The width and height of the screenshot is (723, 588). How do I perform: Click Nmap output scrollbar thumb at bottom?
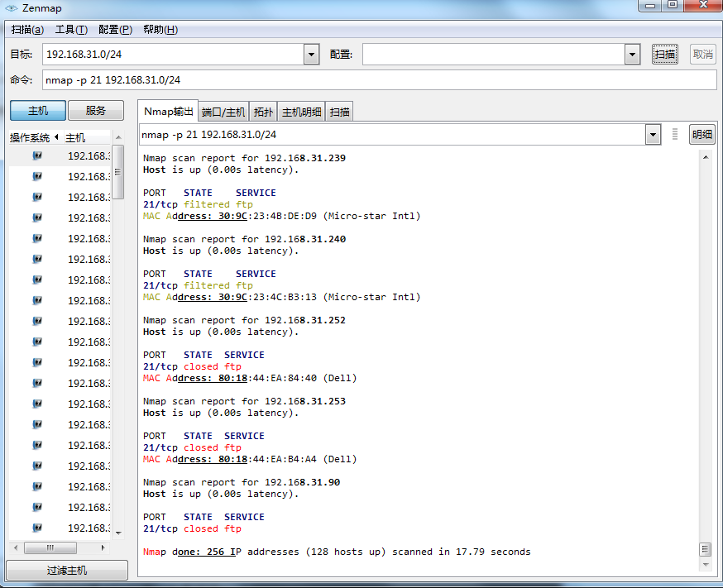point(706,549)
